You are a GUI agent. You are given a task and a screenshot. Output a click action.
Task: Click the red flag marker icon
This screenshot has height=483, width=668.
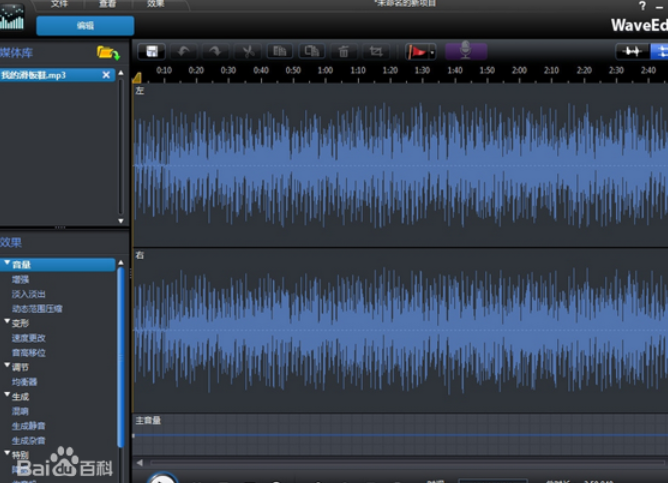point(417,52)
